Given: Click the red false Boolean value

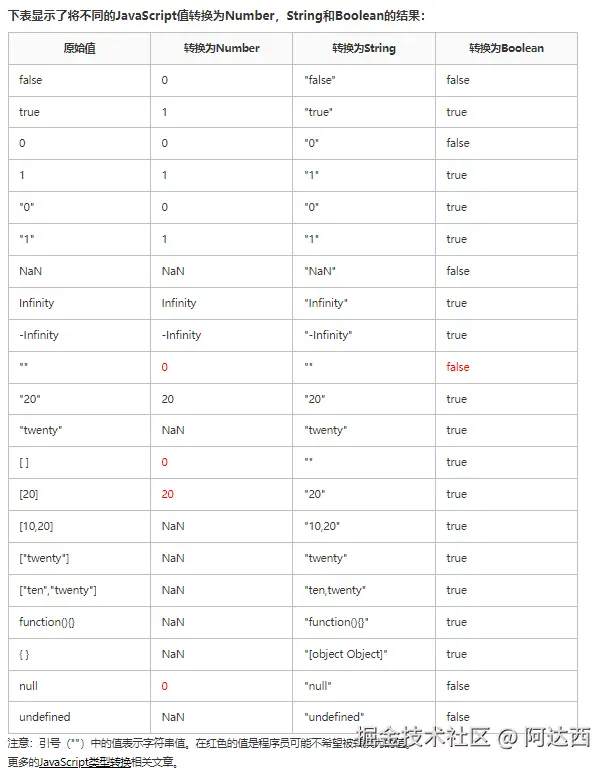Looking at the screenshot, I should click(x=458, y=367).
